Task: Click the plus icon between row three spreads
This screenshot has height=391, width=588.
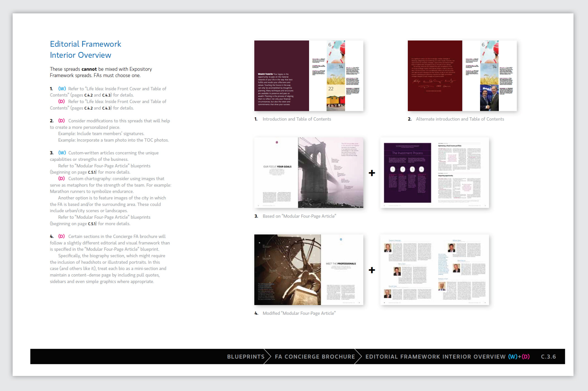Action: point(372,173)
